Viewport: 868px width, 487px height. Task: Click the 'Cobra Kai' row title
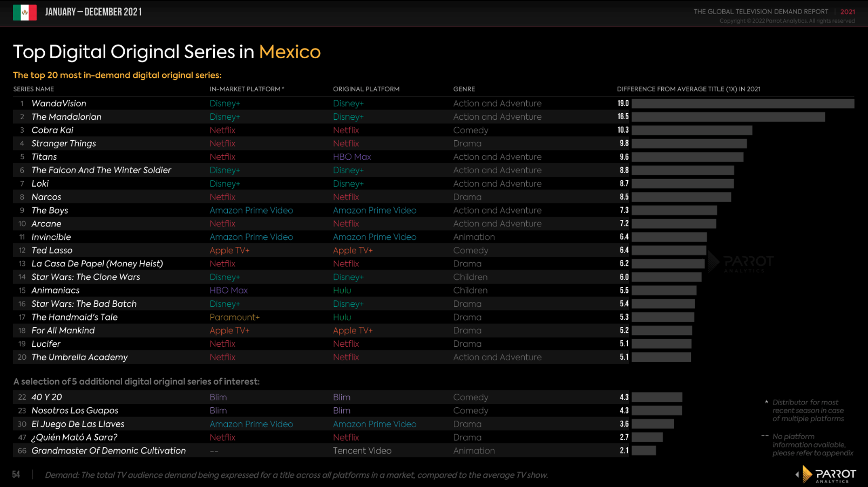coord(52,130)
